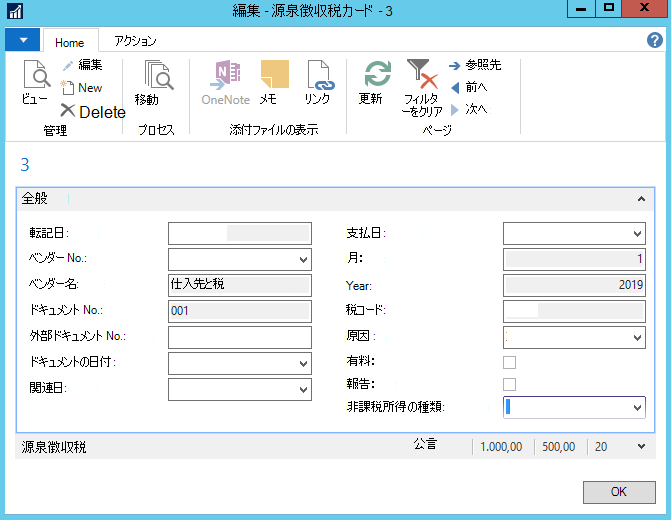This screenshot has height=520, width=671.
Task: Open 支払日 date dropdown
Action: [x=637, y=234]
